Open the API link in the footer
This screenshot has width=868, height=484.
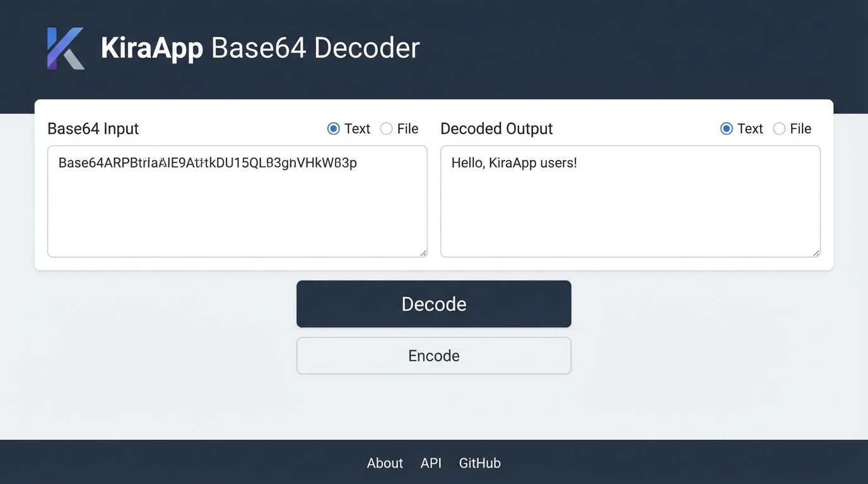point(431,463)
